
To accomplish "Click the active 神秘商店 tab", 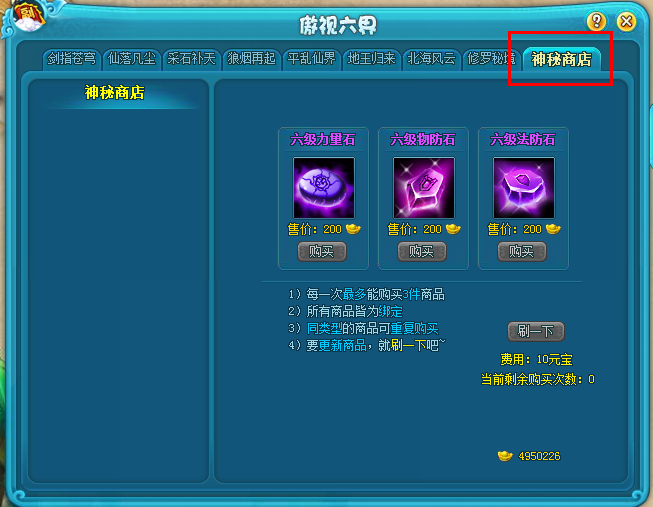I will [561, 59].
